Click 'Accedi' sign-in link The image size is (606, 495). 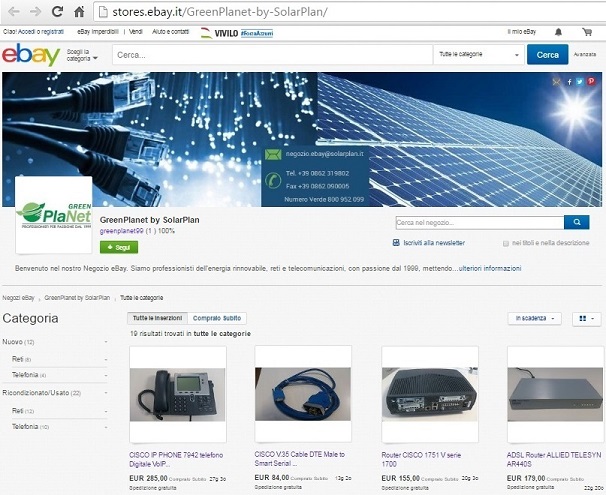point(26,32)
